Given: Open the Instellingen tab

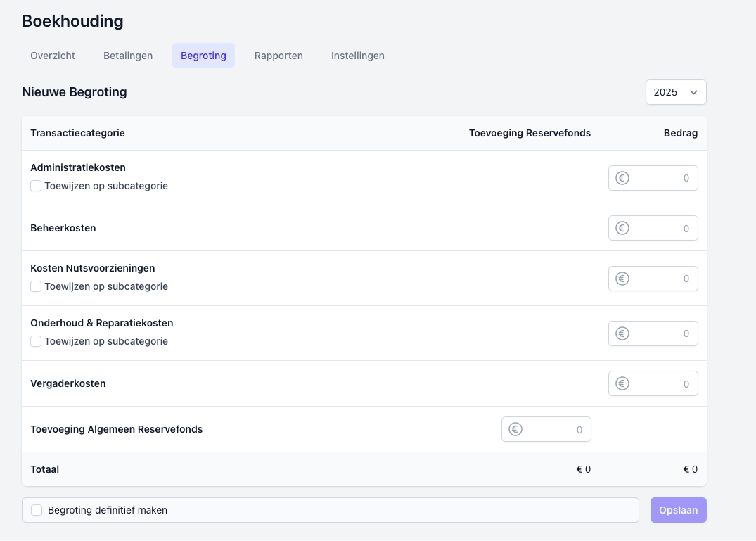Looking at the screenshot, I should [x=357, y=56].
